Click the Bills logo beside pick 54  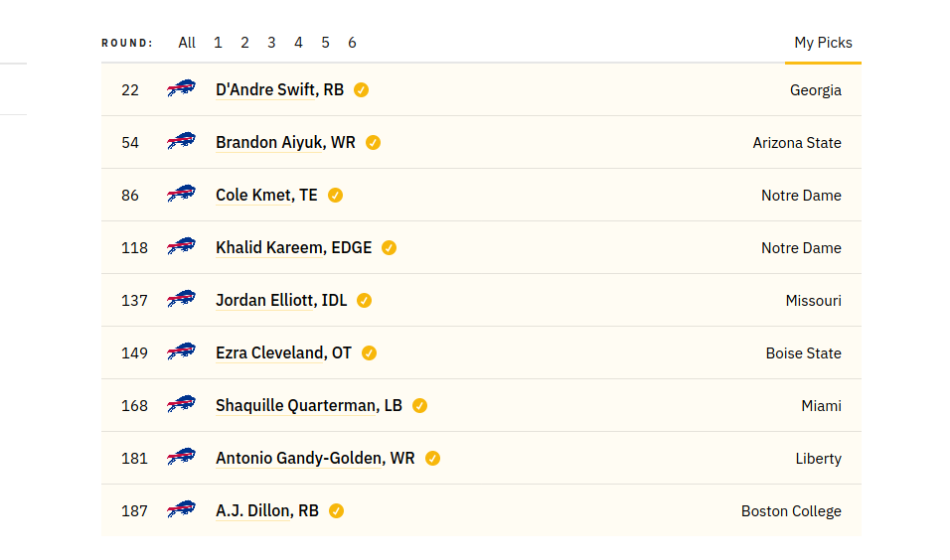181,141
